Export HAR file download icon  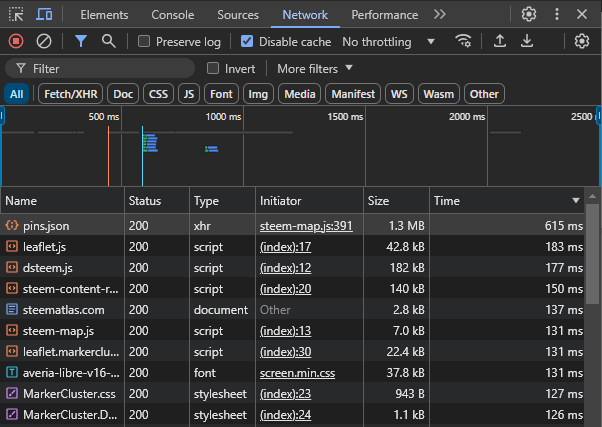[x=526, y=41]
